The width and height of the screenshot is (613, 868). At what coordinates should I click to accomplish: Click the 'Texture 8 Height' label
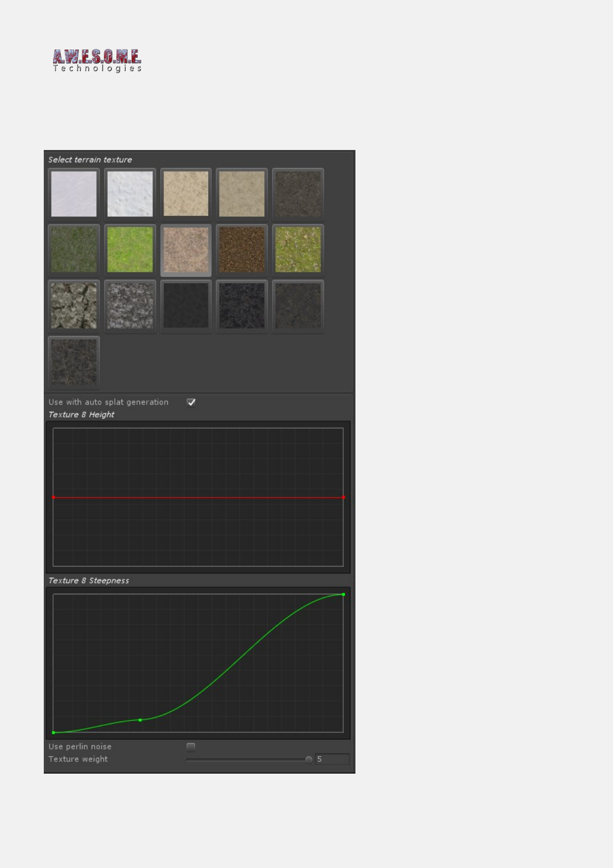[x=81, y=414]
